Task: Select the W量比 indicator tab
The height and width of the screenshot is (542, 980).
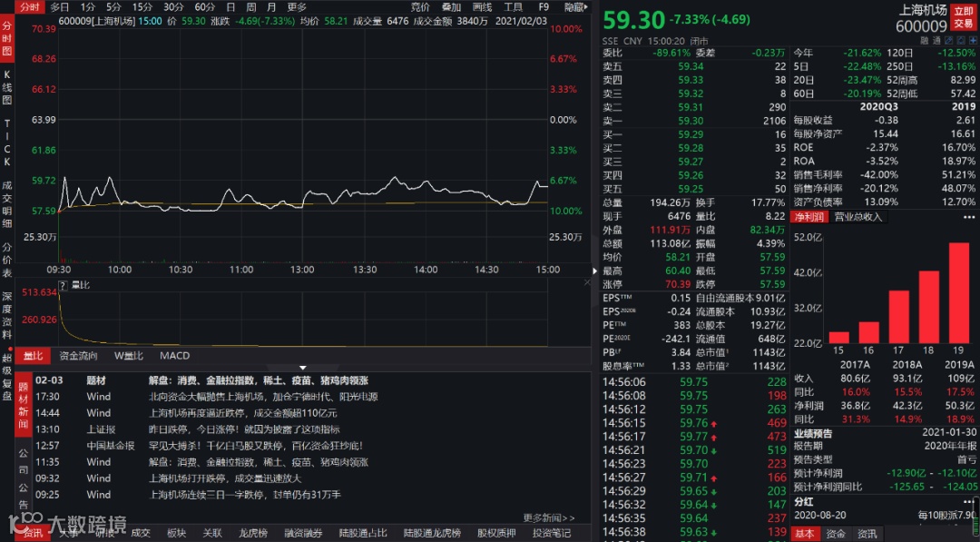Action: (128, 356)
